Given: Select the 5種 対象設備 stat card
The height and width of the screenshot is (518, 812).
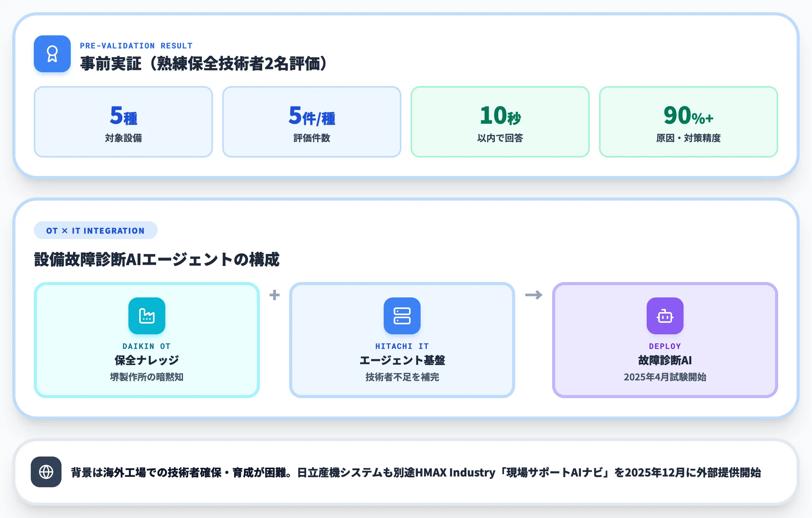Looking at the screenshot, I should 123,122.
